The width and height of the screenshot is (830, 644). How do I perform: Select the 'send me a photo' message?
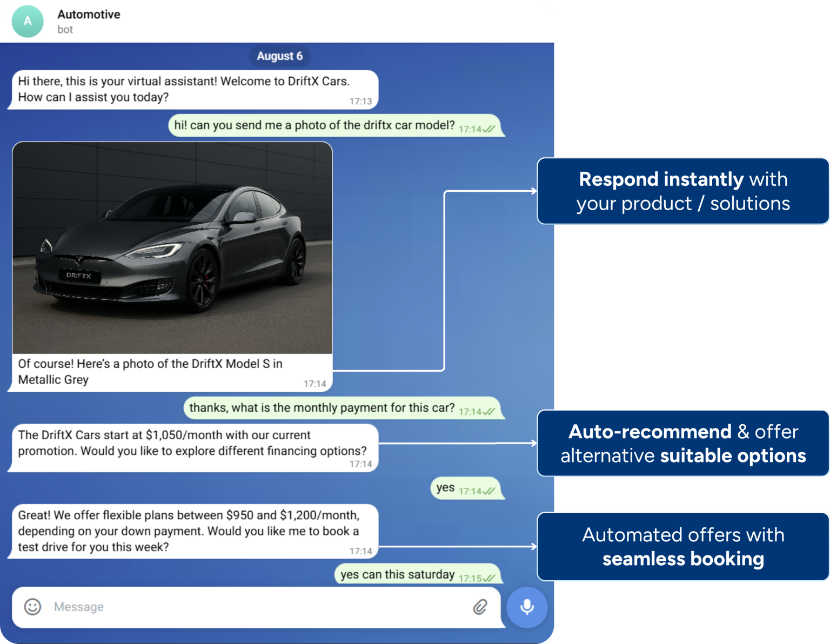pos(314,125)
